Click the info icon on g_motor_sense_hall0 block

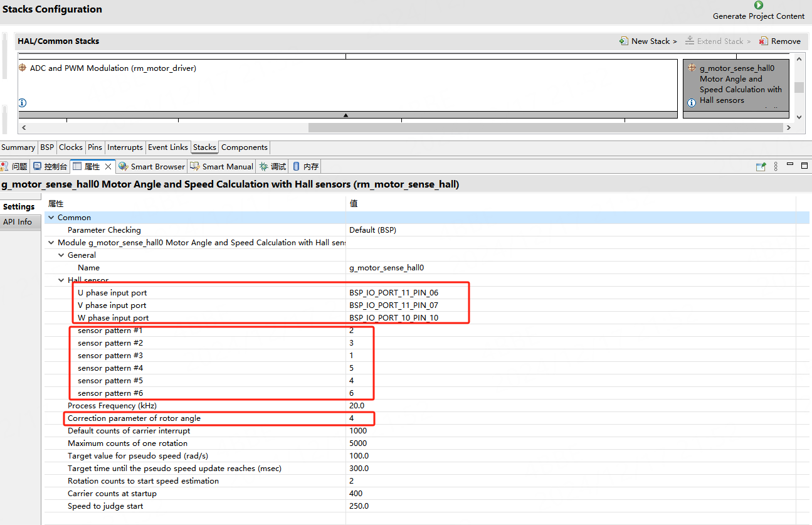(692, 102)
